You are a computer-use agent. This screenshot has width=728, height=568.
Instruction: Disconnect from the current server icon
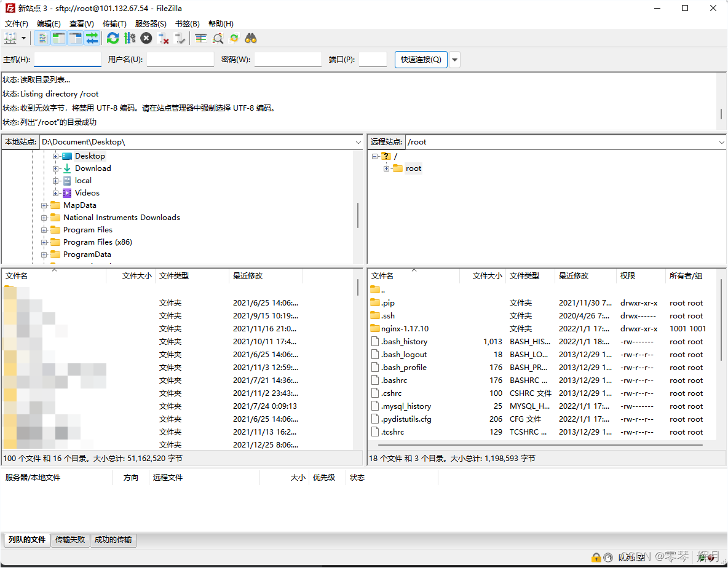coord(163,39)
